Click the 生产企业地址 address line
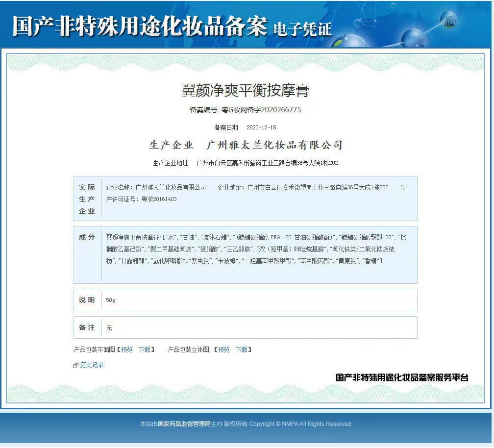494x448 pixels. [x=245, y=163]
